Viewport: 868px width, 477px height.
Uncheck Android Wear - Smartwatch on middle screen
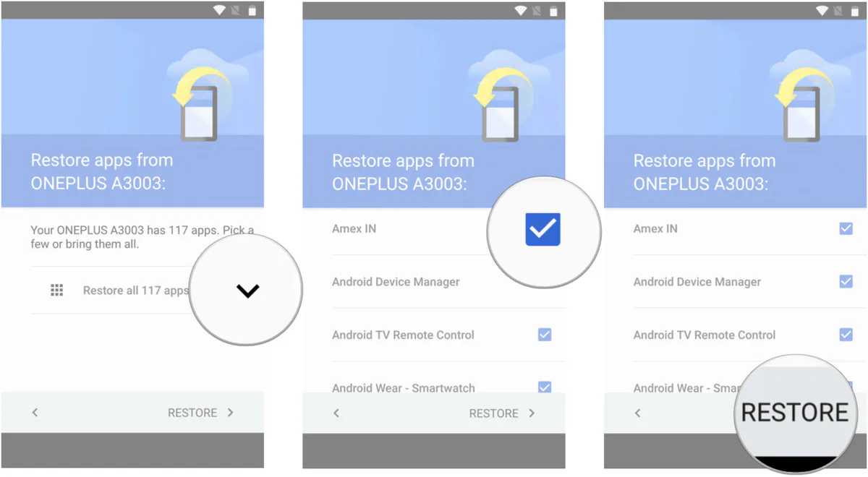tap(545, 387)
